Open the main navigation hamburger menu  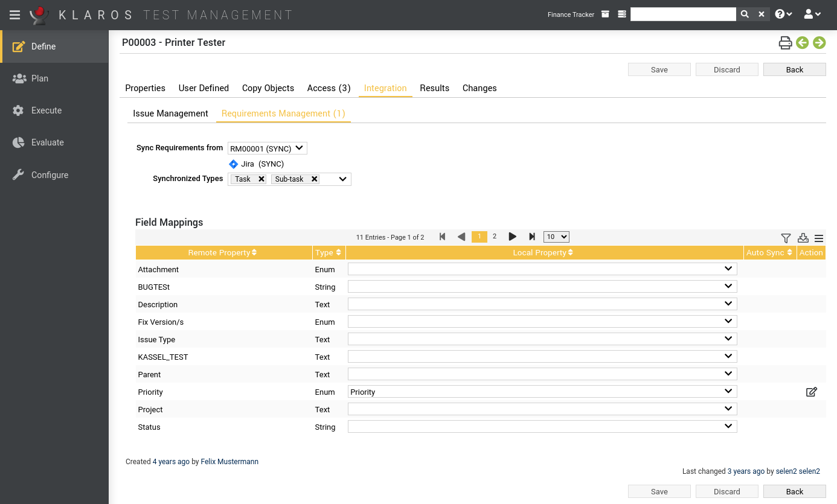[14, 14]
